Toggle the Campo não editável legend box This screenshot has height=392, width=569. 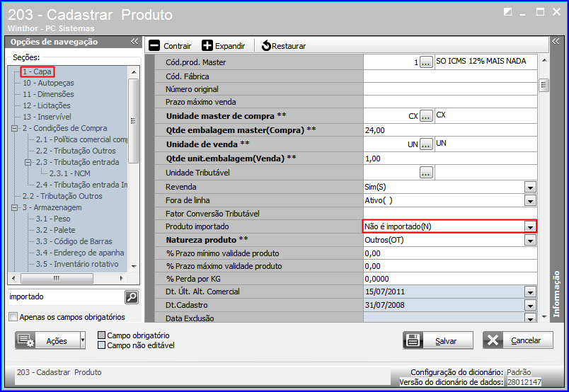102,345
